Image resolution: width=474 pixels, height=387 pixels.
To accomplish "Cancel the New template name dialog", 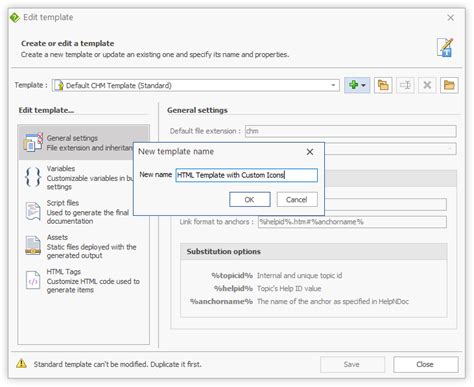I will click(x=297, y=199).
